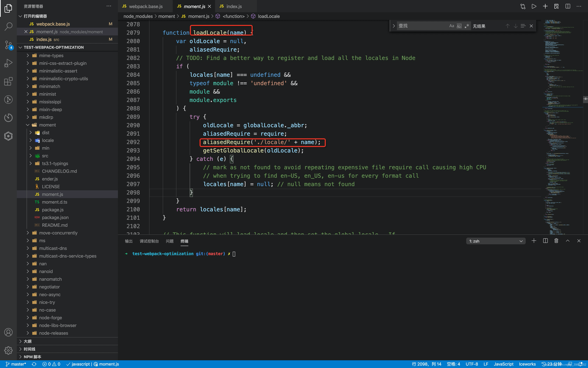Click errors and warnings count in status bar

51,364
